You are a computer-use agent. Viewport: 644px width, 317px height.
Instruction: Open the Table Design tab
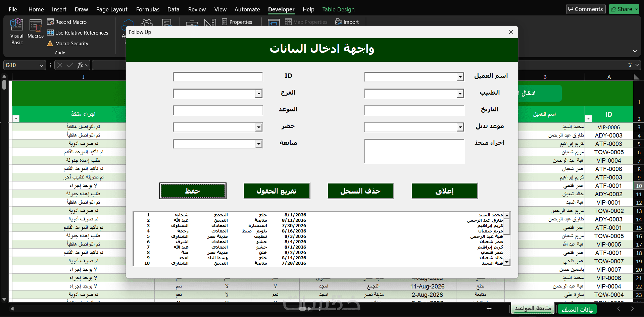(x=338, y=9)
